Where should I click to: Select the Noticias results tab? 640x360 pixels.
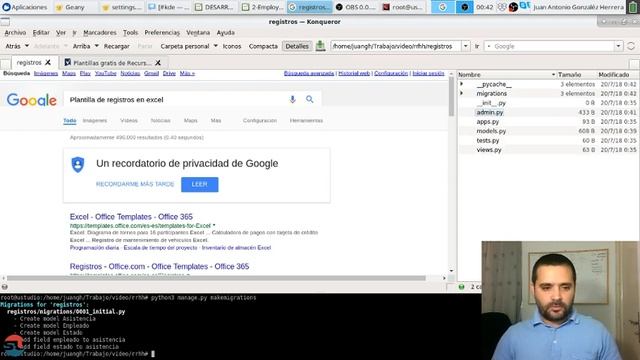(160, 121)
